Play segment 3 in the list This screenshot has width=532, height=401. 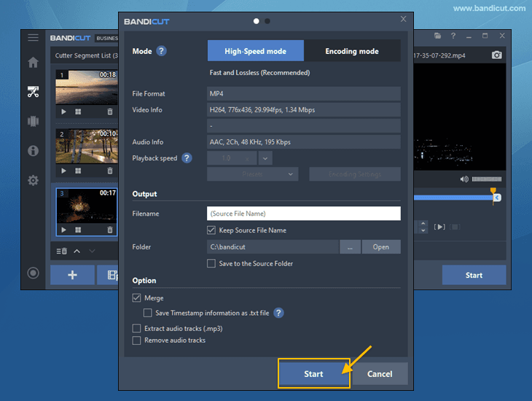(63, 230)
